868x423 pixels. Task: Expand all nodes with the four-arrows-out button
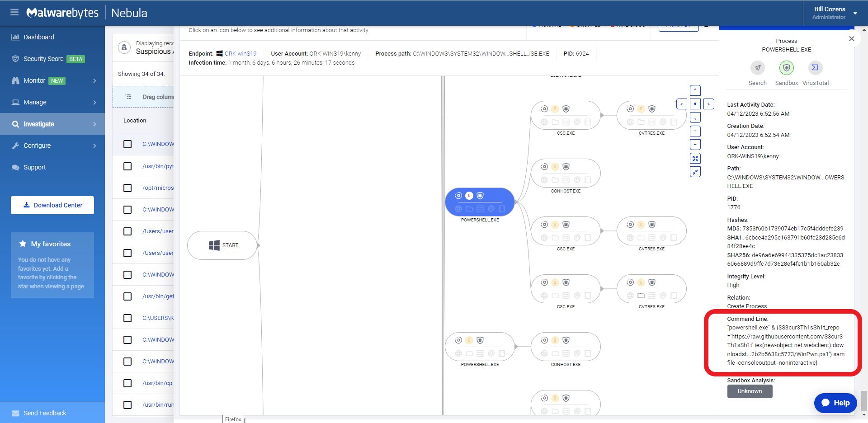tap(695, 158)
